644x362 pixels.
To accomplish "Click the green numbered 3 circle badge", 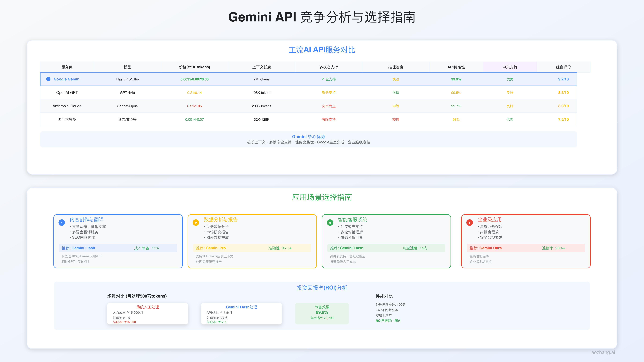I will coord(330,223).
